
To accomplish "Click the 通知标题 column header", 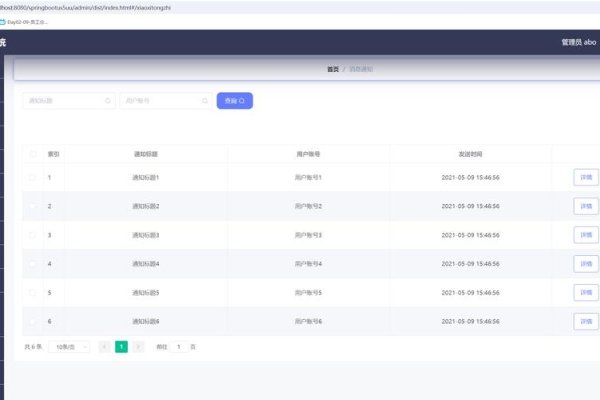I will [146, 154].
